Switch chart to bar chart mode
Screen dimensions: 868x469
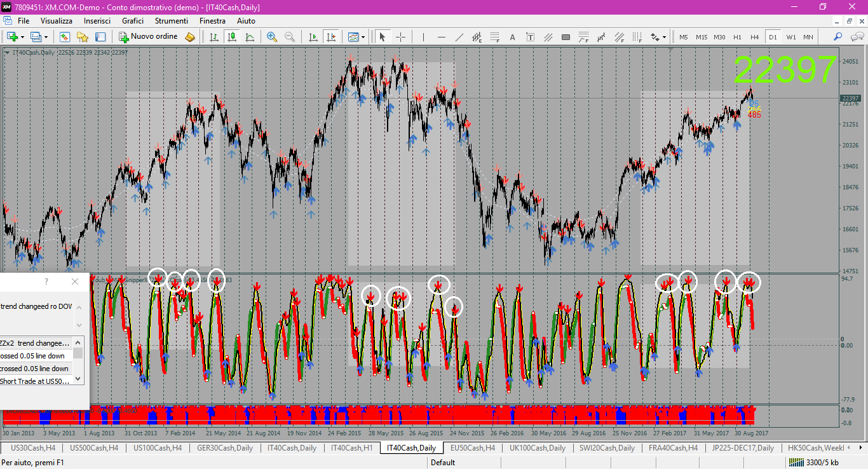(x=214, y=37)
